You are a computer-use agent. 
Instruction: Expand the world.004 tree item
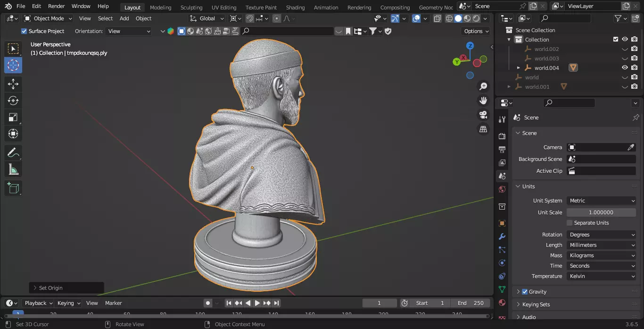[x=518, y=68]
